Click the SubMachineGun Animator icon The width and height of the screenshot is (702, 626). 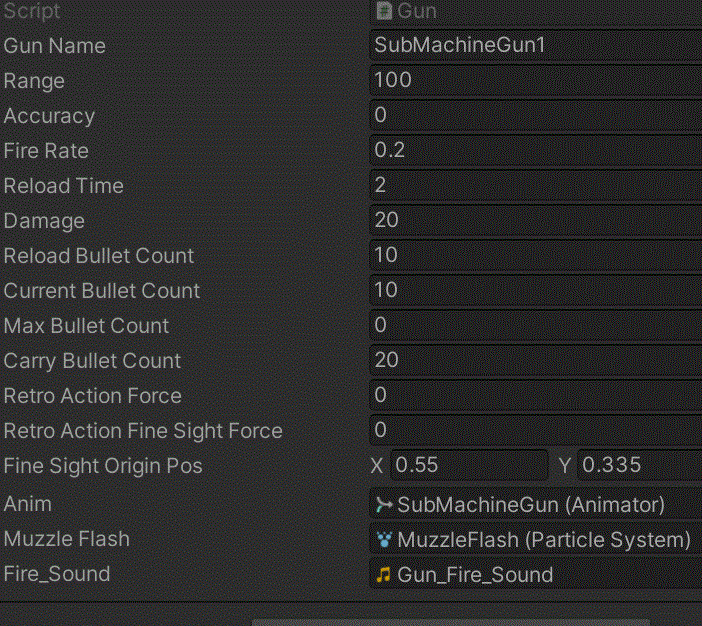coord(384,505)
